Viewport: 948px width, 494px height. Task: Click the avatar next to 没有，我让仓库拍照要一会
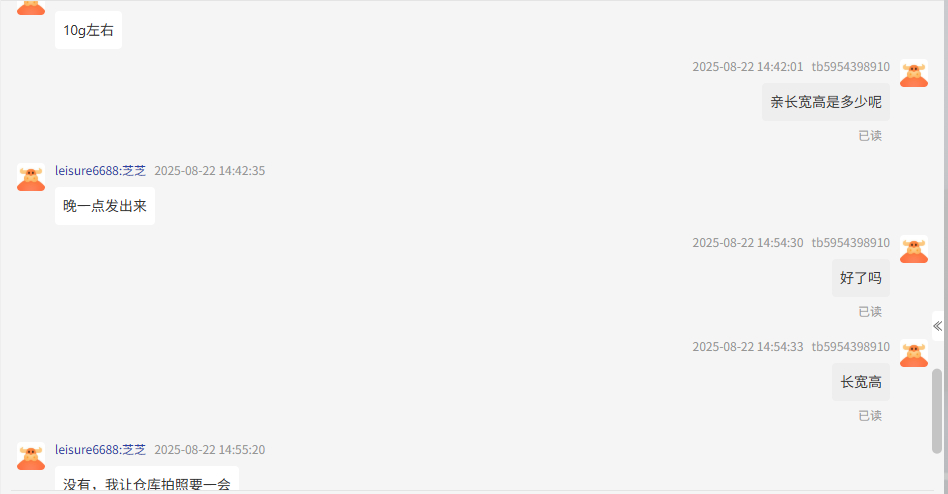pos(31,456)
